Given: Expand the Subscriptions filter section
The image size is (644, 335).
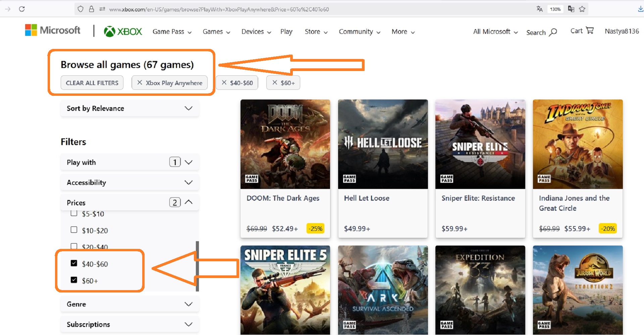Looking at the screenshot, I should tap(130, 324).
